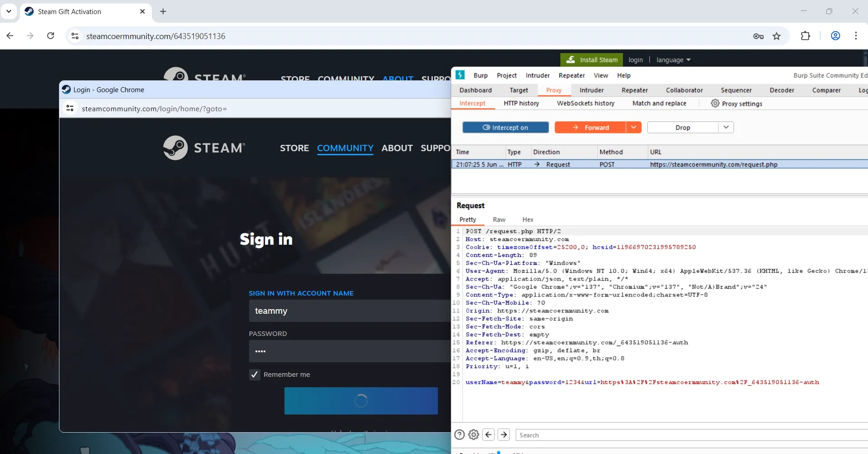
Task: Select the Proxy tab
Action: (554, 90)
